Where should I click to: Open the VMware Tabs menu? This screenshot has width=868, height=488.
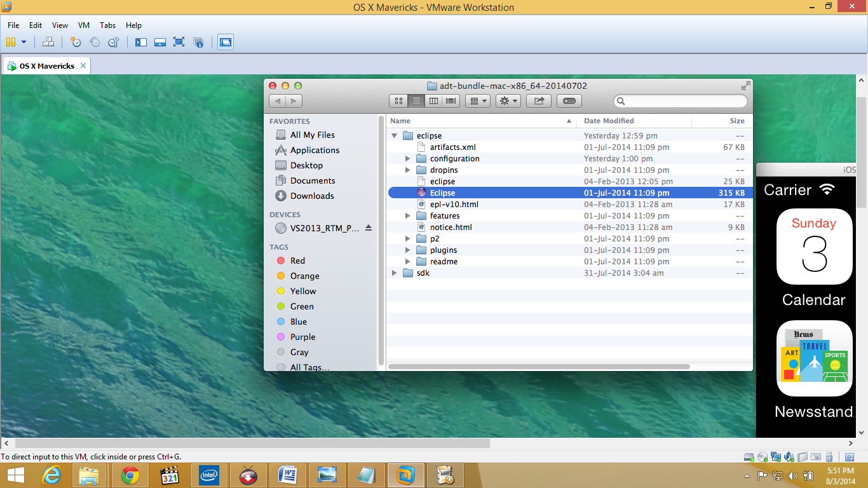[108, 25]
